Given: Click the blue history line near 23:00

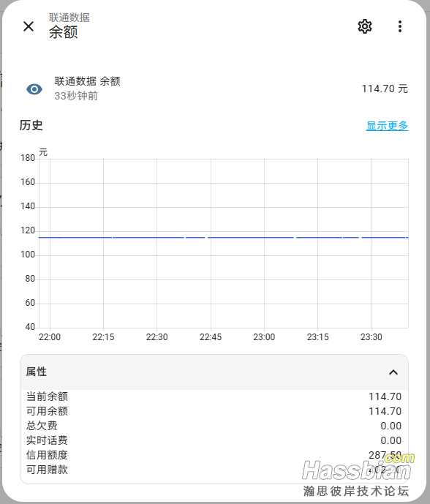Looking at the screenshot, I should click(x=264, y=238).
